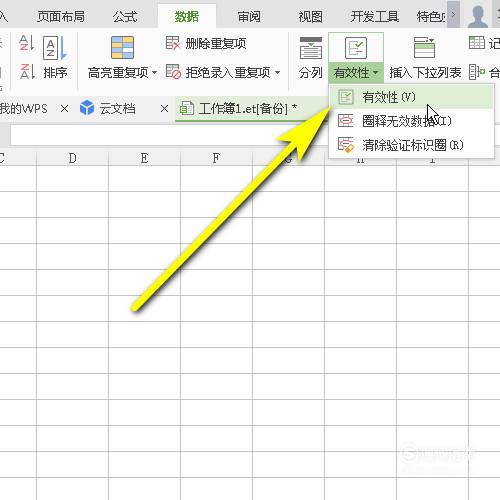Image resolution: width=500 pixels, height=500 pixels.
Task: Switch to the 页面布局 ribbon tab
Action: click(61, 16)
